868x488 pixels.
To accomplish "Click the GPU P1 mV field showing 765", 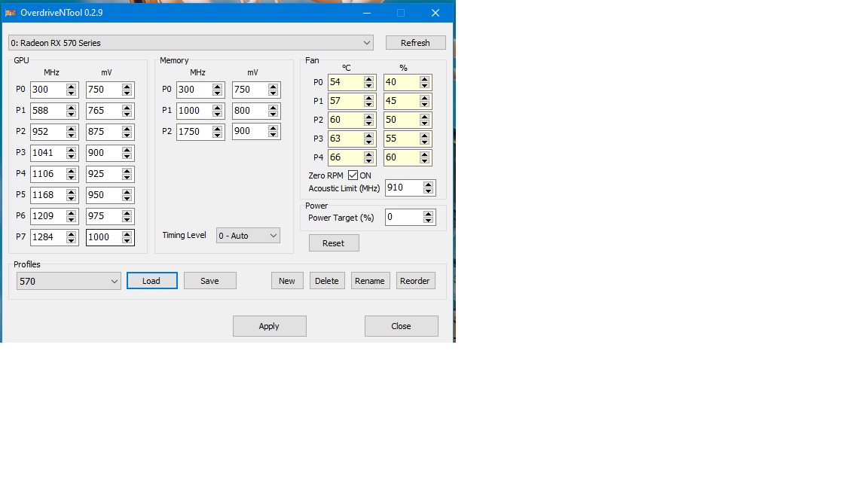I will coord(104,111).
